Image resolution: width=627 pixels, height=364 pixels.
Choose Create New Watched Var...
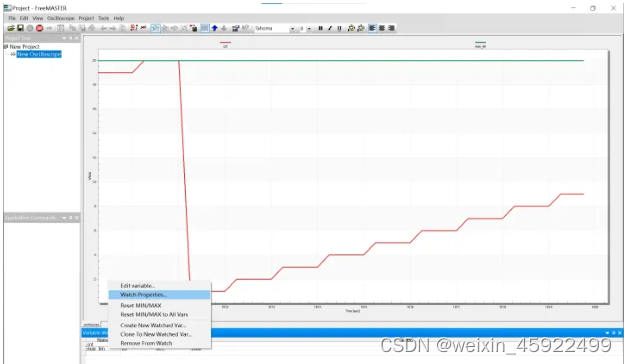tap(160, 325)
